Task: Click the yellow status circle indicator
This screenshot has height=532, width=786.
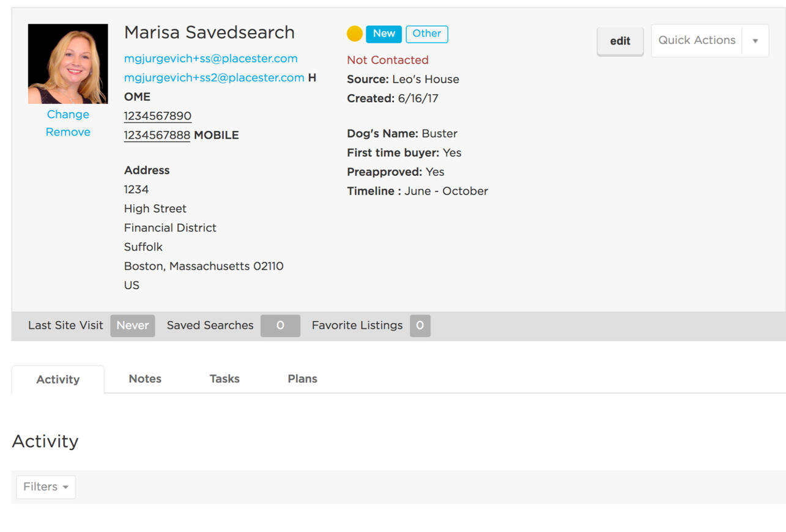Action: 355,34
